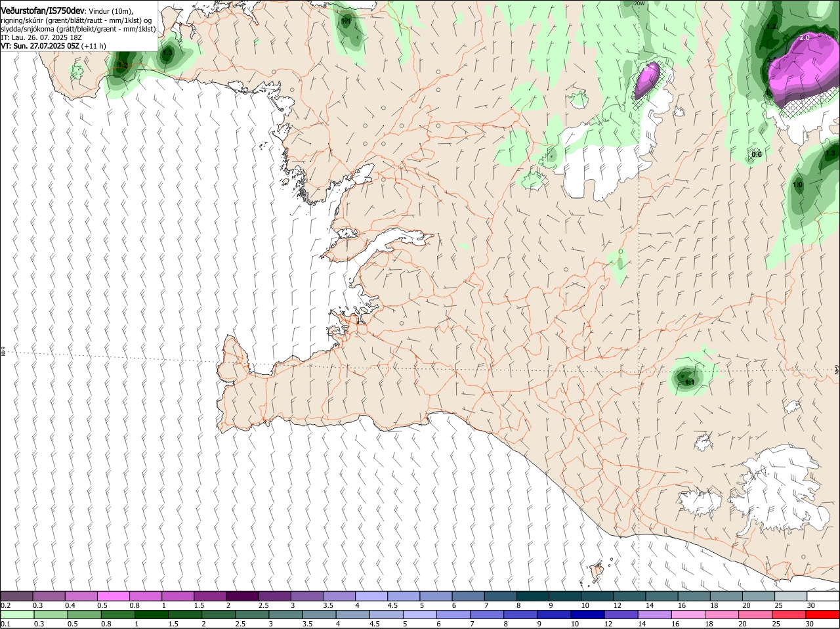Click the bright pink 0.5 swatch in upper legend
The height and width of the screenshot is (629, 840).
click(x=114, y=596)
